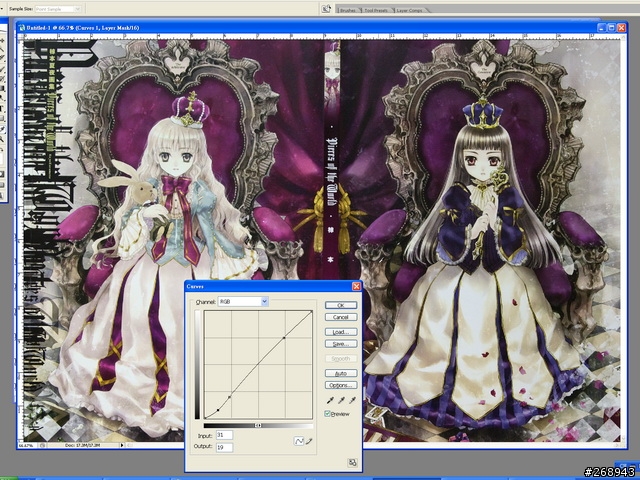The height and width of the screenshot is (480, 640).
Task: Open the Channel RGB dropdown
Action: pos(243,302)
